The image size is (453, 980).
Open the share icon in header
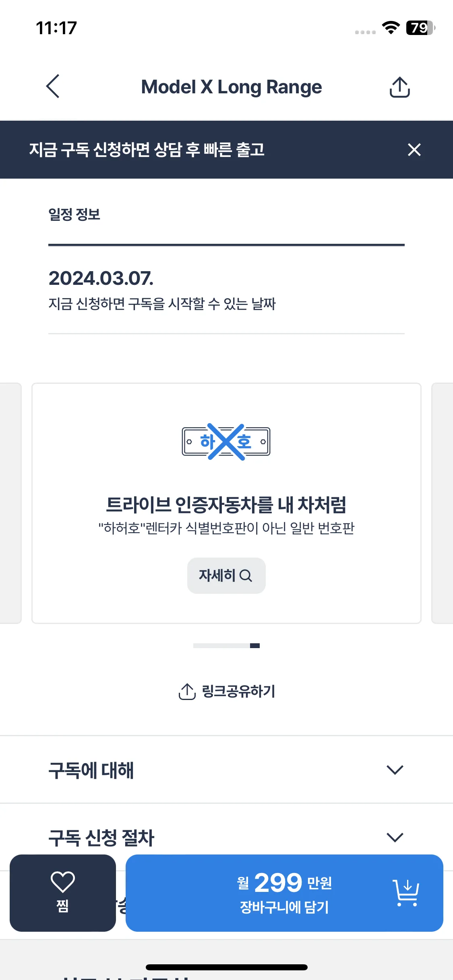pos(399,87)
